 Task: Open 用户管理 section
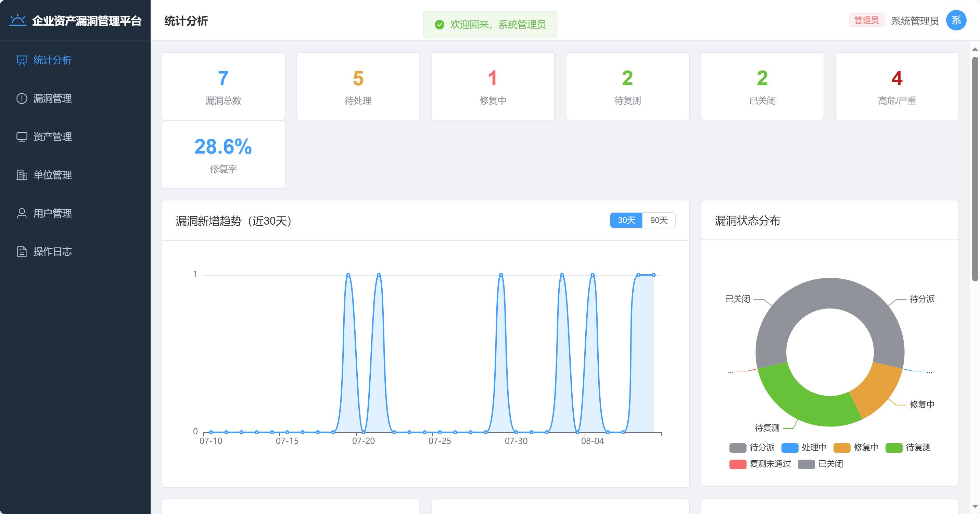(x=75, y=213)
